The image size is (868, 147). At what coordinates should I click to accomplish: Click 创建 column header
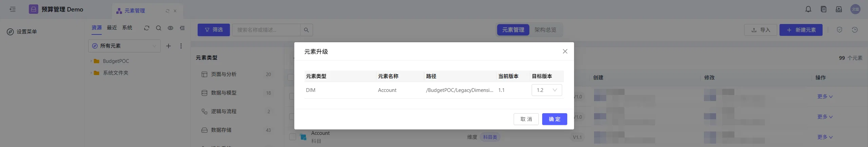coord(598,78)
